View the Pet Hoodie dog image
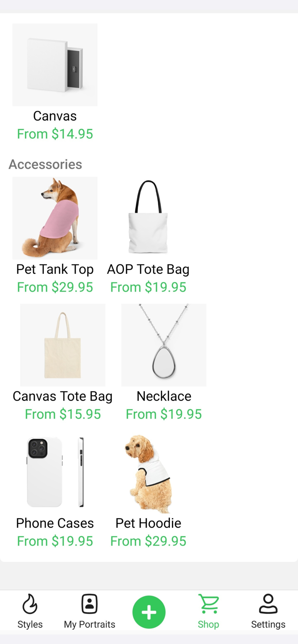The height and width of the screenshot is (644, 298). (148, 472)
